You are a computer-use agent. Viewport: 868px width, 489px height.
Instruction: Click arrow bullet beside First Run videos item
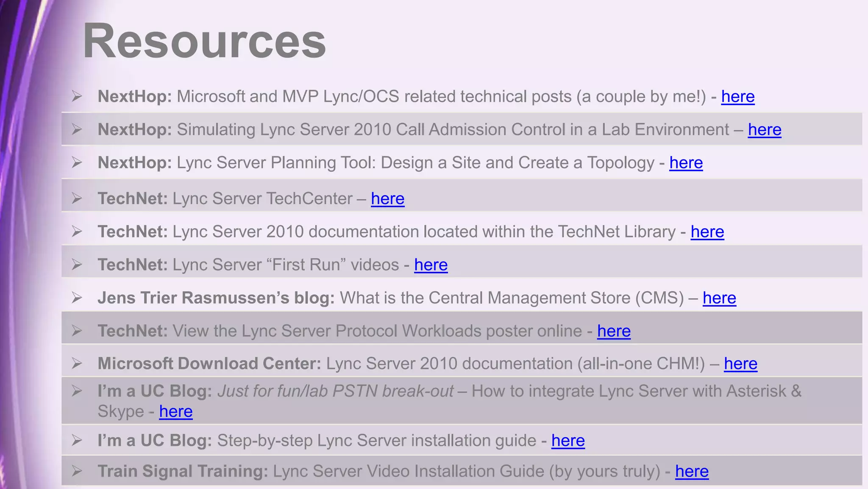coord(77,264)
